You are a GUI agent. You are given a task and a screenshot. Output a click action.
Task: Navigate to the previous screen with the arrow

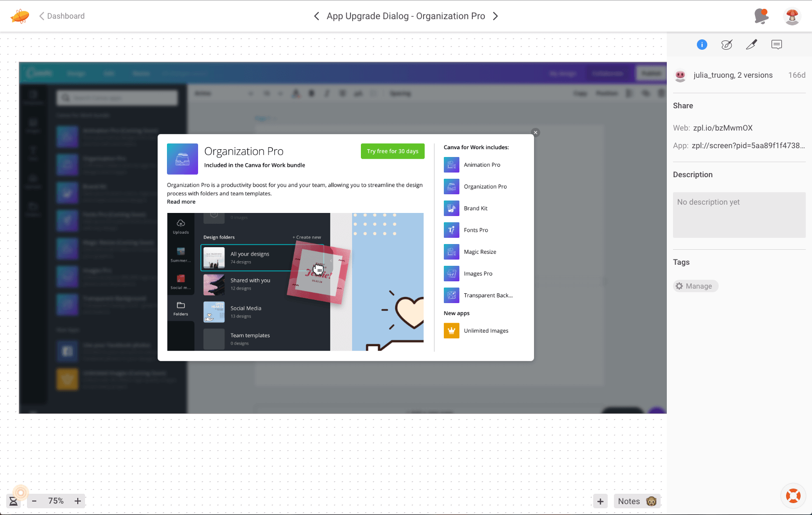pyautogui.click(x=316, y=16)
